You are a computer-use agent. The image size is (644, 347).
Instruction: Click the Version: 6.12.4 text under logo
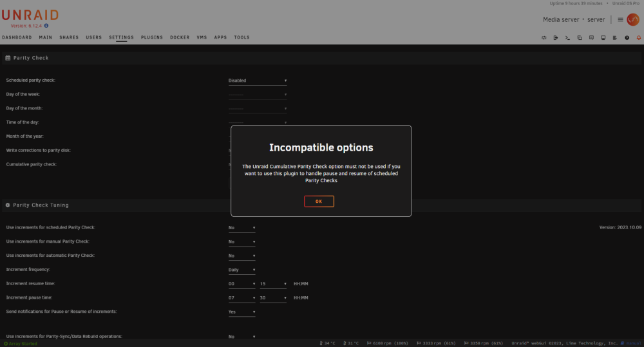(26, 26)
